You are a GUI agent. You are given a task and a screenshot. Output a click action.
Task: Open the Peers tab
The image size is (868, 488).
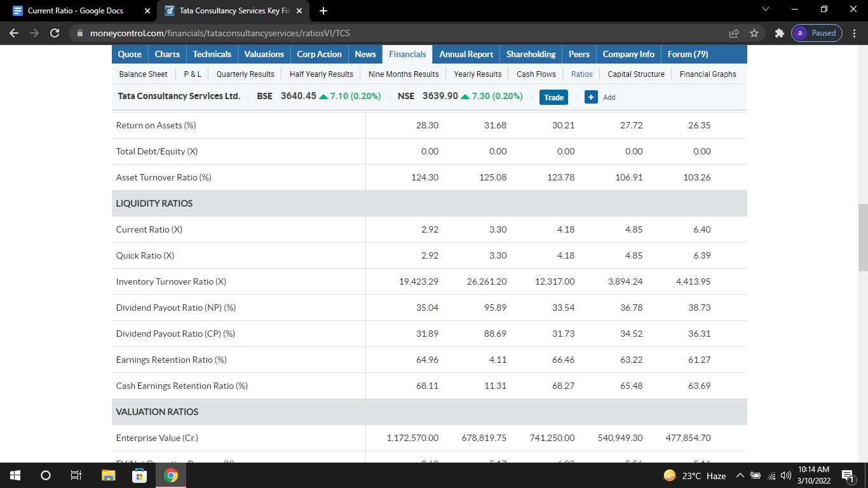click(x=579, y=54)
